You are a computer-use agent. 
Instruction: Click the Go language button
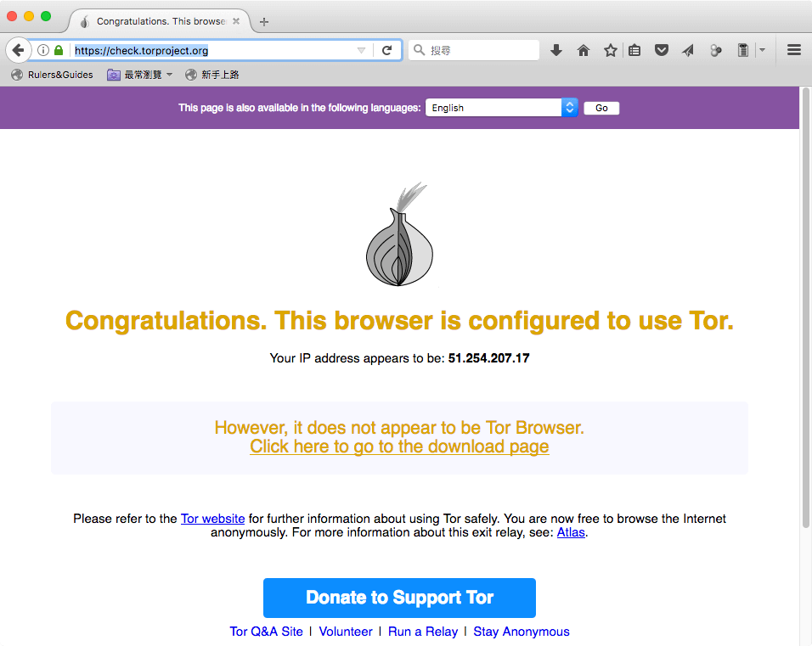click(x=601, y=108)
